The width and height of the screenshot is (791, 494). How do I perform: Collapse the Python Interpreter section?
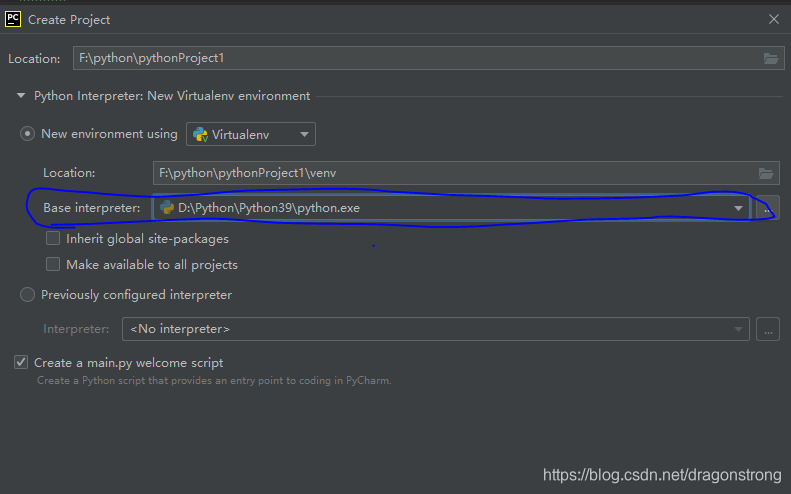21,95
